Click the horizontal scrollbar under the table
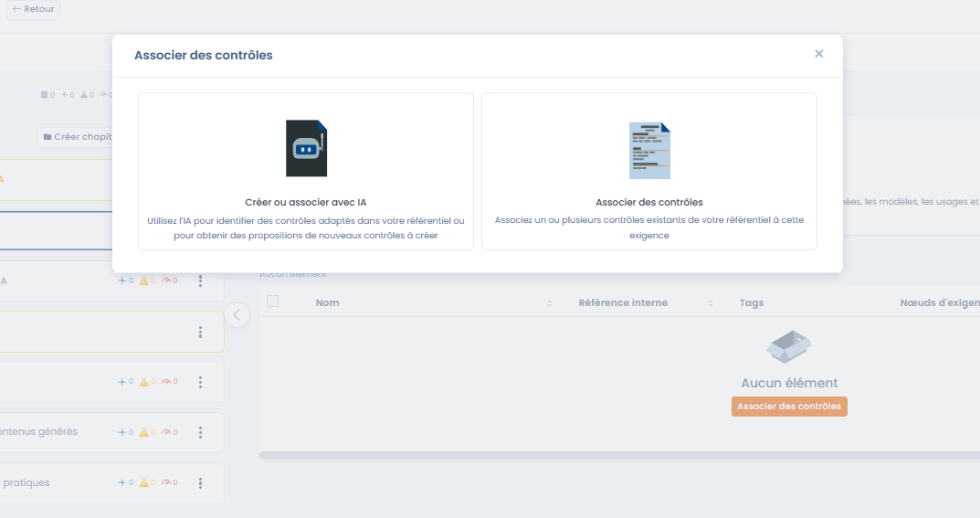Image resolution: width=980 pixels, height=518 pixels. tap(617, 454)
